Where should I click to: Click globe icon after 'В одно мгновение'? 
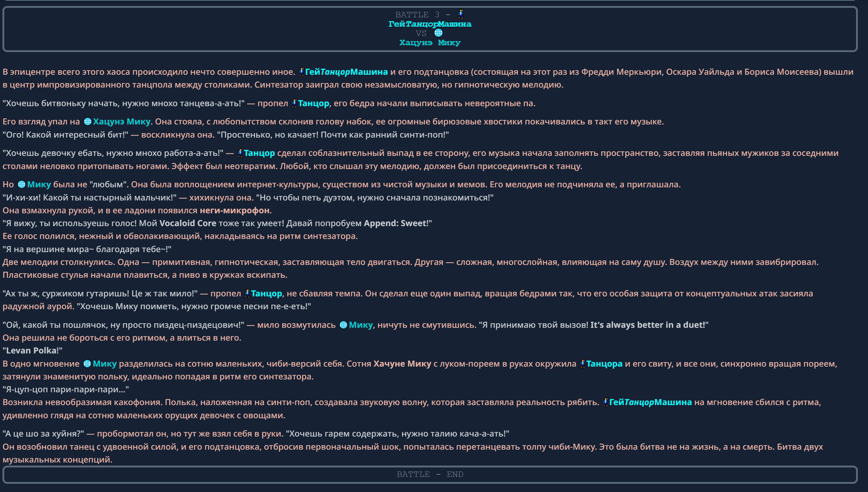tap(87, 364)
